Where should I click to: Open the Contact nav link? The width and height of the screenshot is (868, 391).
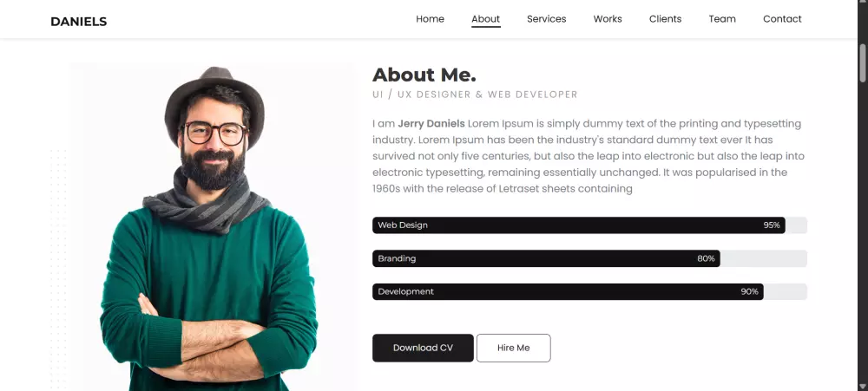(782, 19)
